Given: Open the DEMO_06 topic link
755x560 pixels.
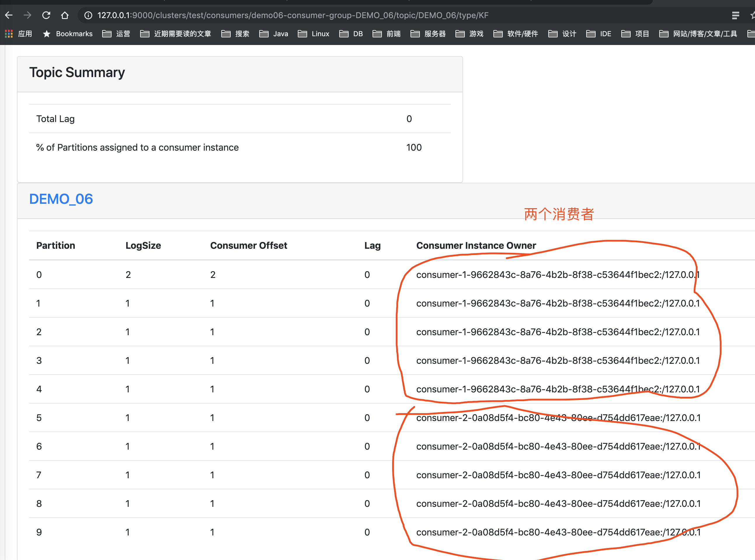Looking at the screenshot, I should [x=61, y=199].
